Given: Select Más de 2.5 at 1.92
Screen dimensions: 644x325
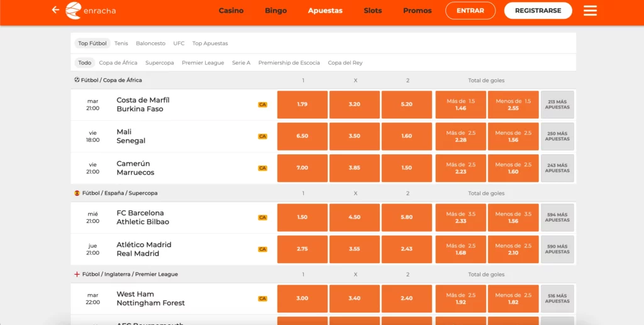Looking at the screenshot, I should point(461,299).
